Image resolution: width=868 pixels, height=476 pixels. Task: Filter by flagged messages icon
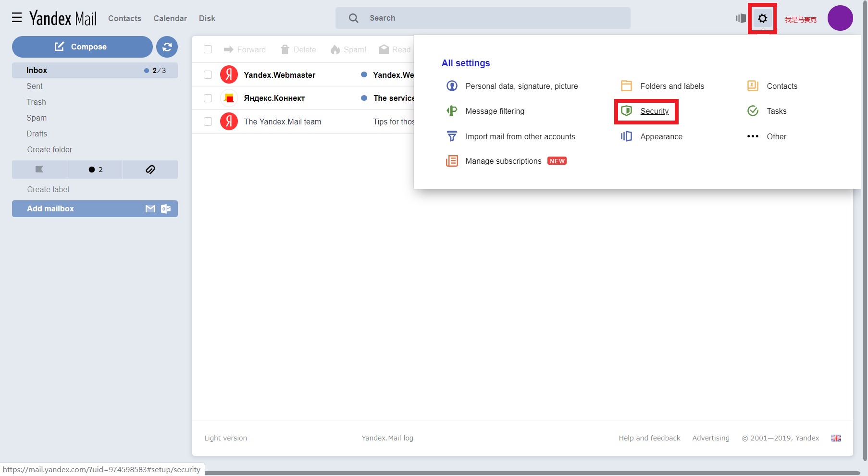coord(39,170)
